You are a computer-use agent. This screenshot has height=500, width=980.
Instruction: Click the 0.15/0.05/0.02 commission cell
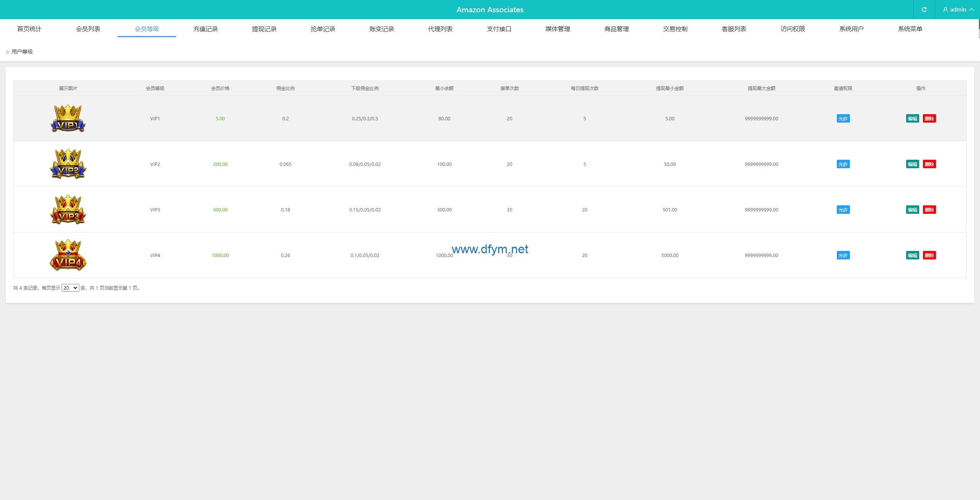[x=365, y=210]
